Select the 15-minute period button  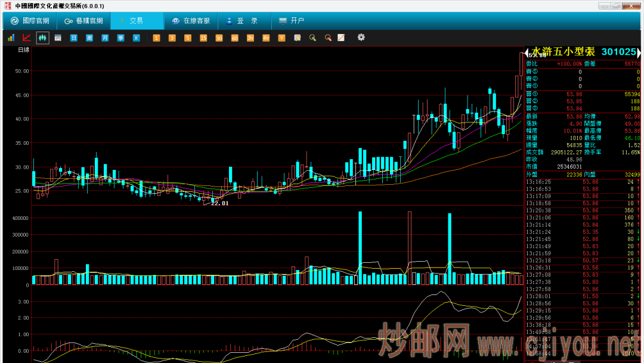pos(203,38)
